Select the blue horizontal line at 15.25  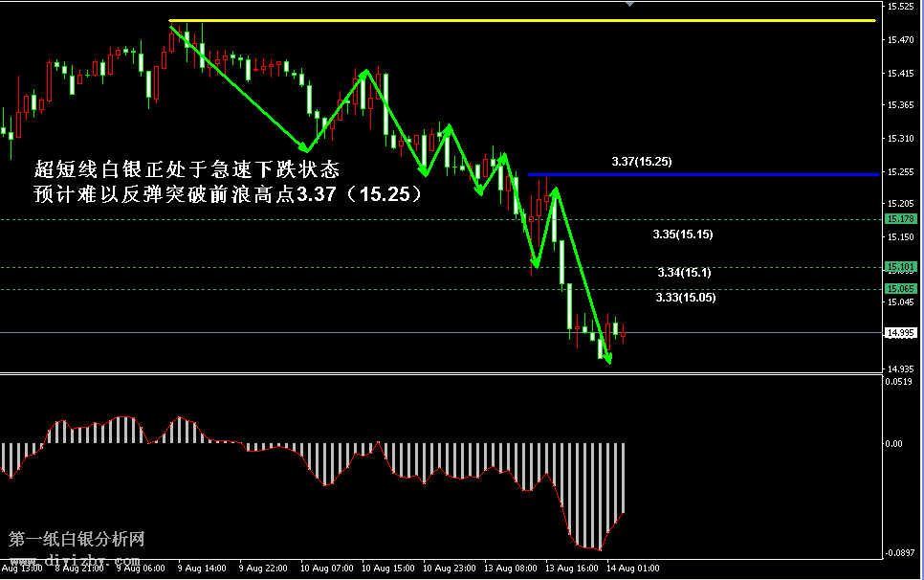pyautogui.click(x=702, y=175)
